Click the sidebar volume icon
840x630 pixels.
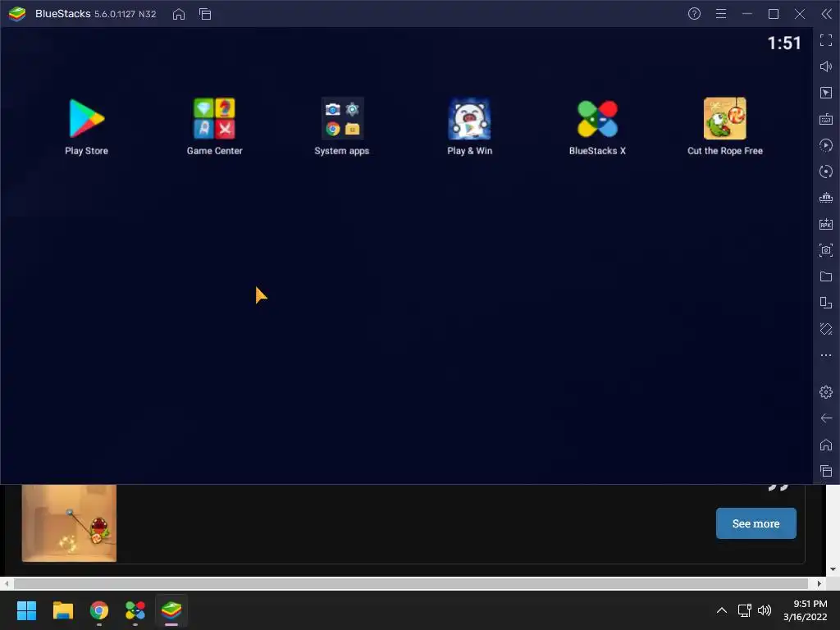click(826, 66)
